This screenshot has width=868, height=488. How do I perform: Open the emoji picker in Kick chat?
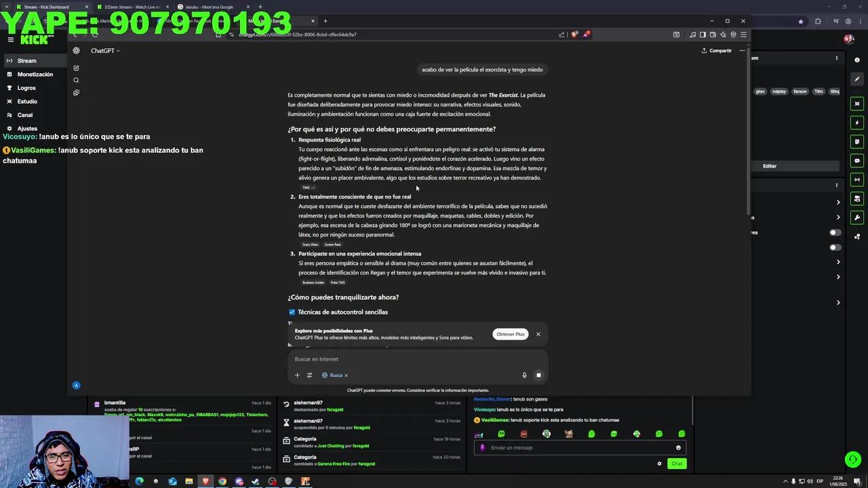678,447
